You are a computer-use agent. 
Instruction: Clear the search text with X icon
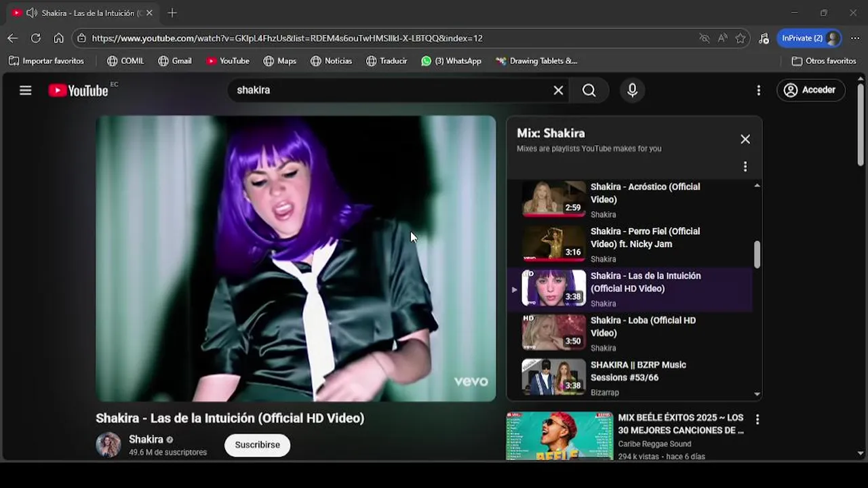(x=558, y=90)
